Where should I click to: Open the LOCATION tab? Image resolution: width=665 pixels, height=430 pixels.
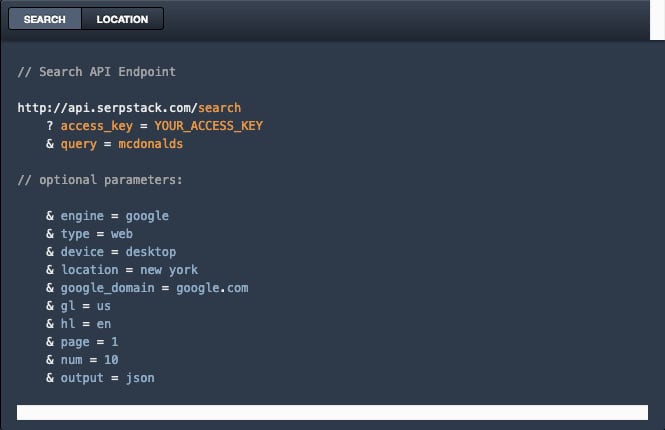[x=122, y=19]
